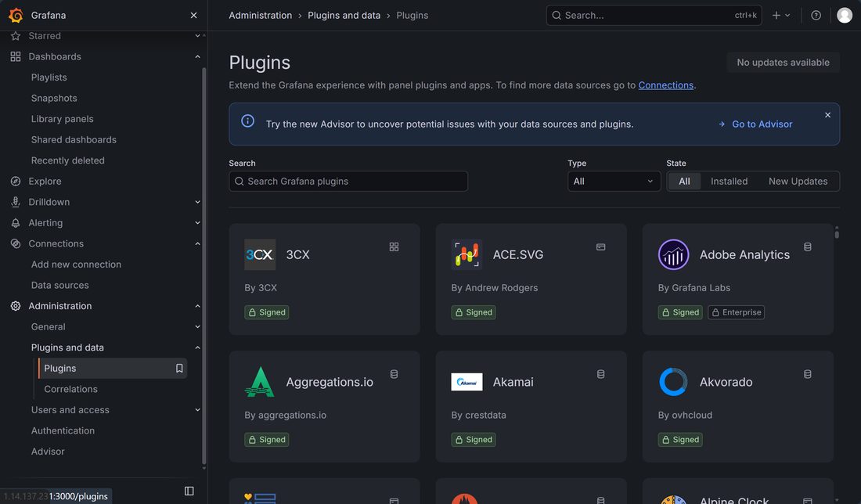Open Correlations in sidebar
Image resolution: width=861 pixels, height=504 pixels.
pos(70,389)
